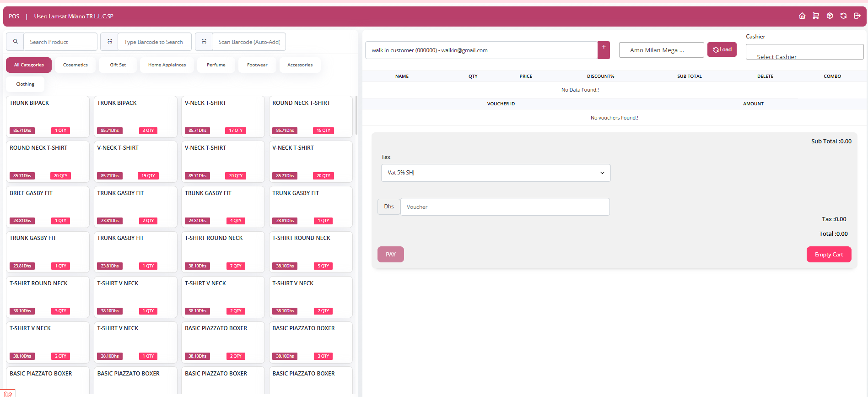
Task: Filter products by Perfume category
Action: [x=216, y=65]
